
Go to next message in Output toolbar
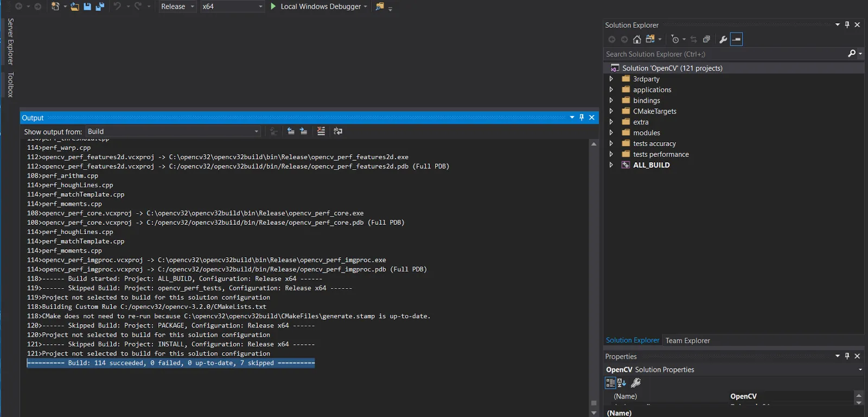(303, 131)
